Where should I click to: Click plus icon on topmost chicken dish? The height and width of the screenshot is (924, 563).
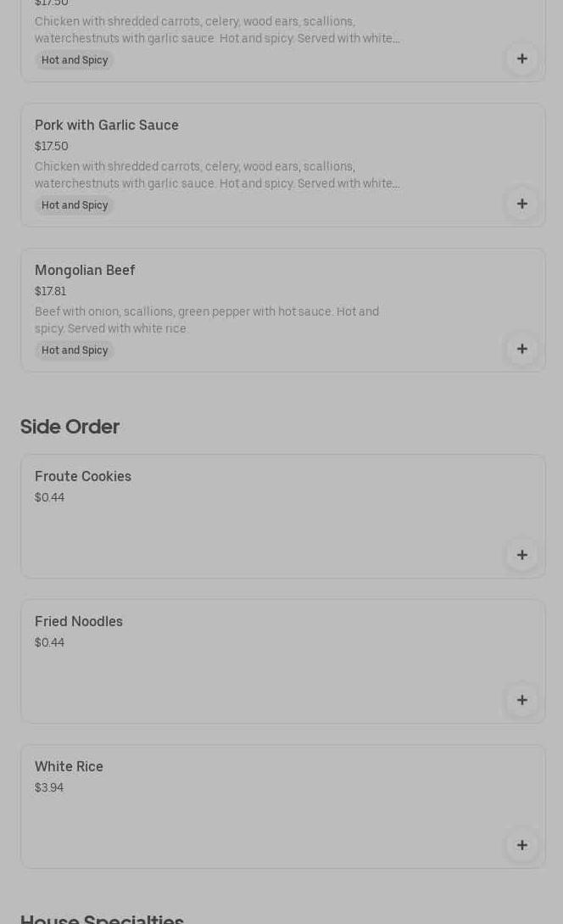(521, 59)
